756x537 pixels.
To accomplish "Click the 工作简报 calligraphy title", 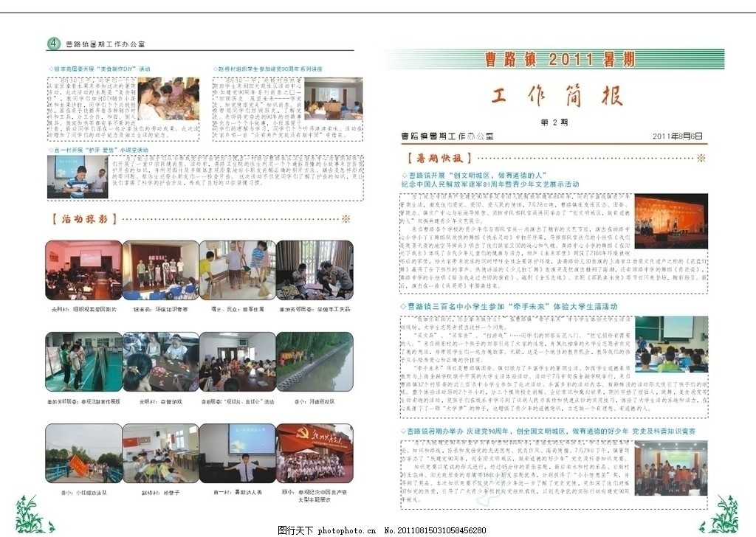I will pyautogui.click(x=556, y=97).
